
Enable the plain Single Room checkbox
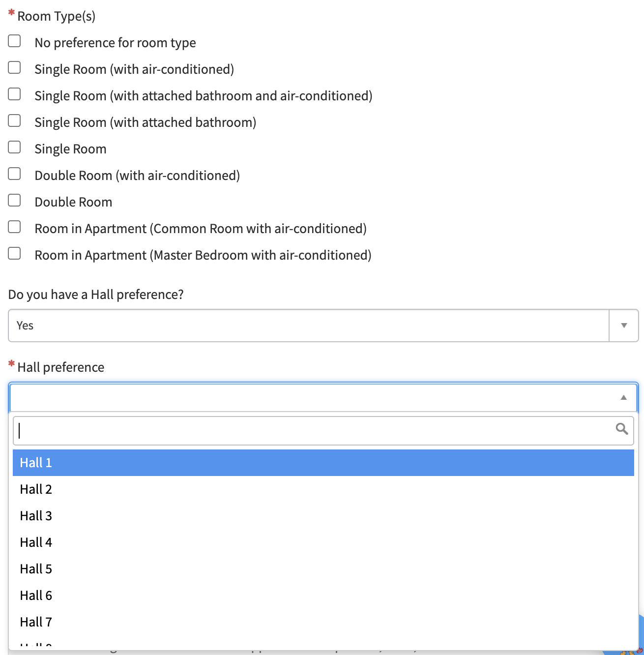point(15,147)
